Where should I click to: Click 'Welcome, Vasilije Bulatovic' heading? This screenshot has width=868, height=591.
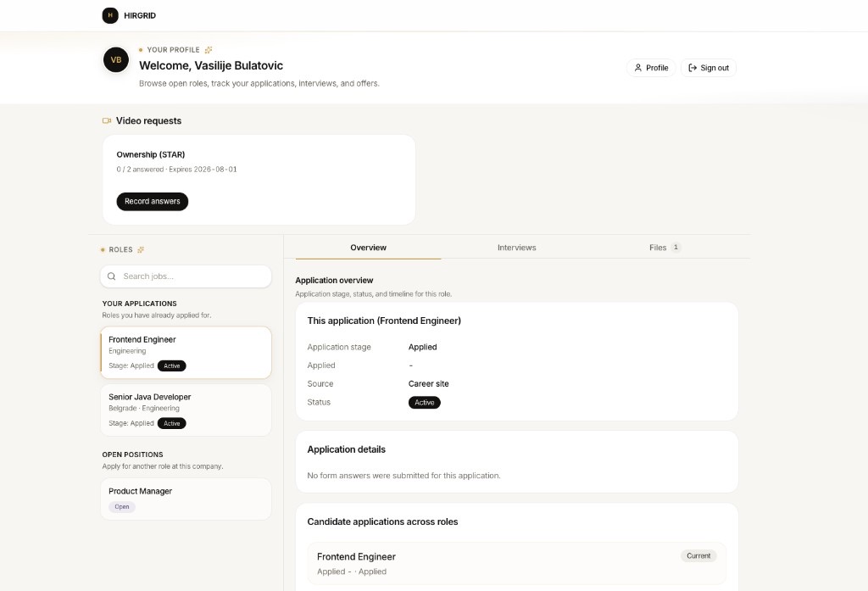(x=211, y=65)
